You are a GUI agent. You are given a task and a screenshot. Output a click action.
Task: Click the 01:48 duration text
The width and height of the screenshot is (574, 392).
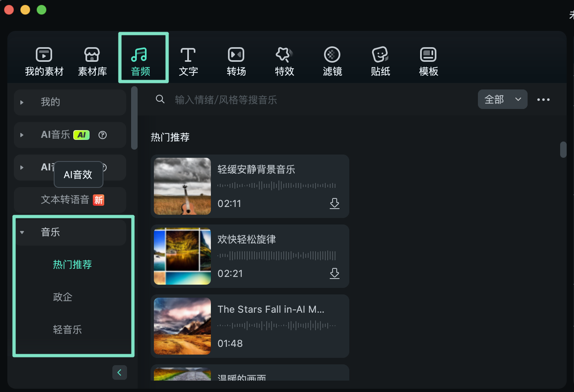pos(230,344)
